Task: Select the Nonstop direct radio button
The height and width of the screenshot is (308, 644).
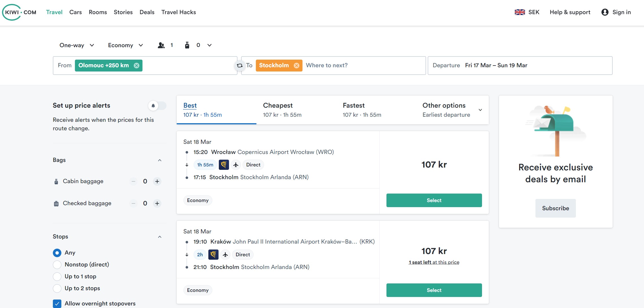Action: pyautogui.click(x=57, y=264)
